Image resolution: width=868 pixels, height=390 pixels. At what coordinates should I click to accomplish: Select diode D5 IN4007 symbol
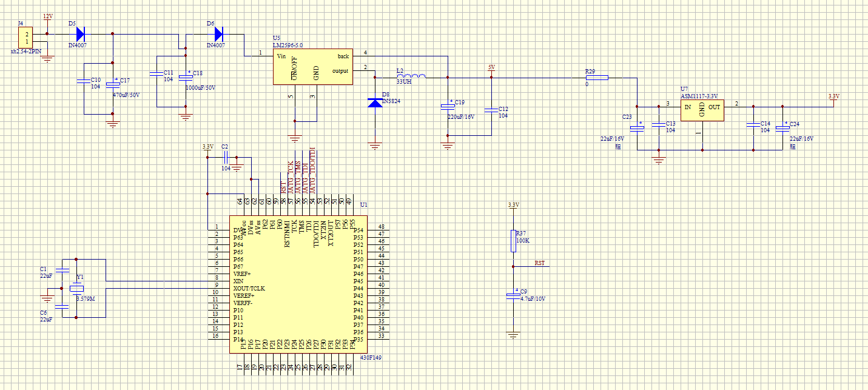[80, 34]
